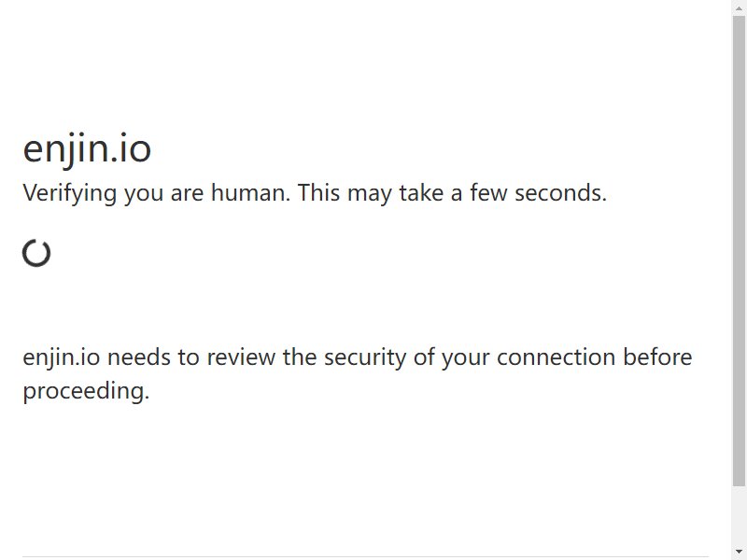Image resolution: width=747 pixels, height=560 pixels.
Task: Click the word "before" at the line end
Action: pos(658,357)
